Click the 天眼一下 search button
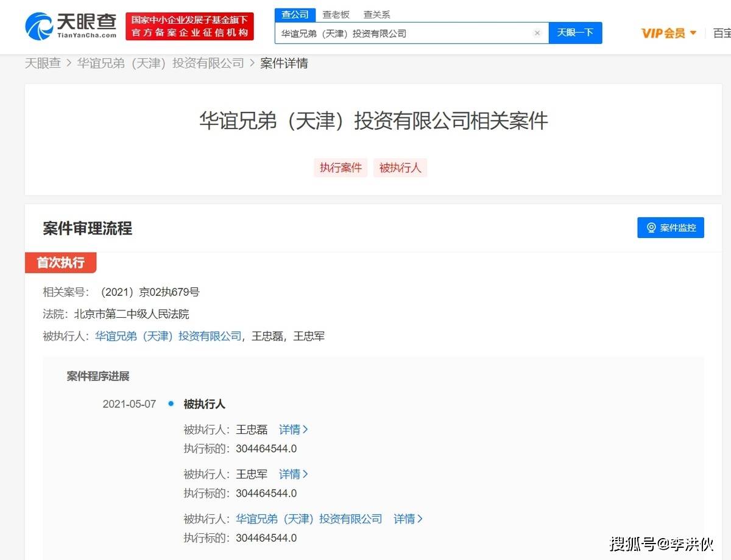731x560 pixels. pos(575,33)
